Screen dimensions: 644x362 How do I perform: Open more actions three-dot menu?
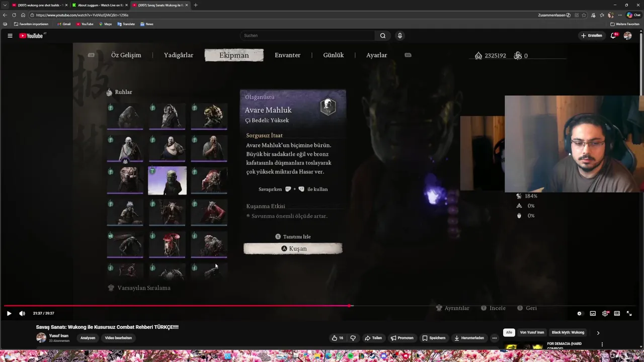point(494,338)
